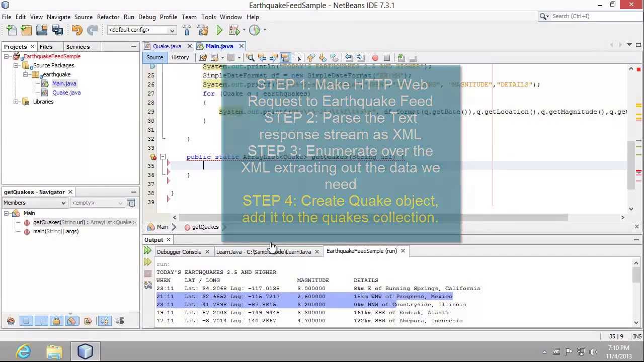Find Selection magnifier icon in editor toolbar

pyautogui.click(x=250, y=58)
